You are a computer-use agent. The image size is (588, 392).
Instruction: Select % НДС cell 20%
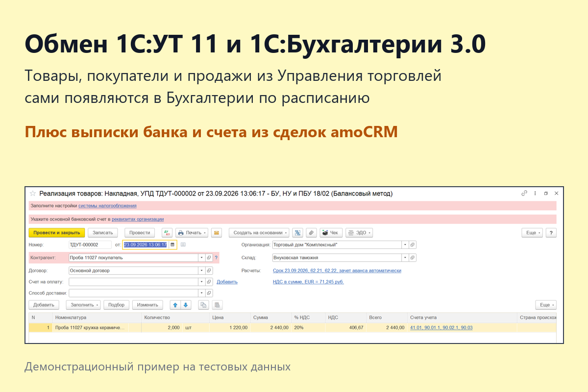[x=308, y=327]
